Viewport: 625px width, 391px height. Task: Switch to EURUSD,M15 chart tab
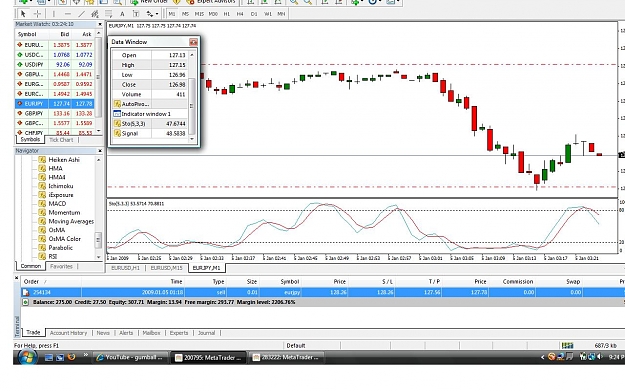pos(166,268)
